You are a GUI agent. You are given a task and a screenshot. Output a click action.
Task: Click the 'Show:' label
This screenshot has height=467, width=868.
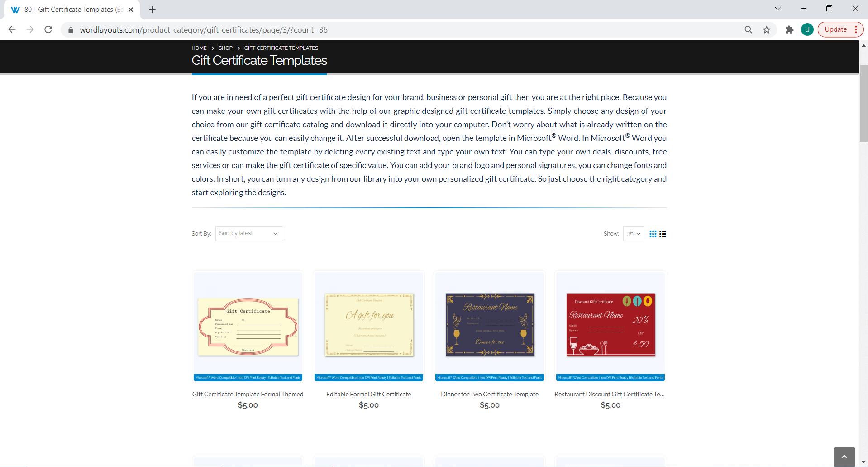click(611, 234)
